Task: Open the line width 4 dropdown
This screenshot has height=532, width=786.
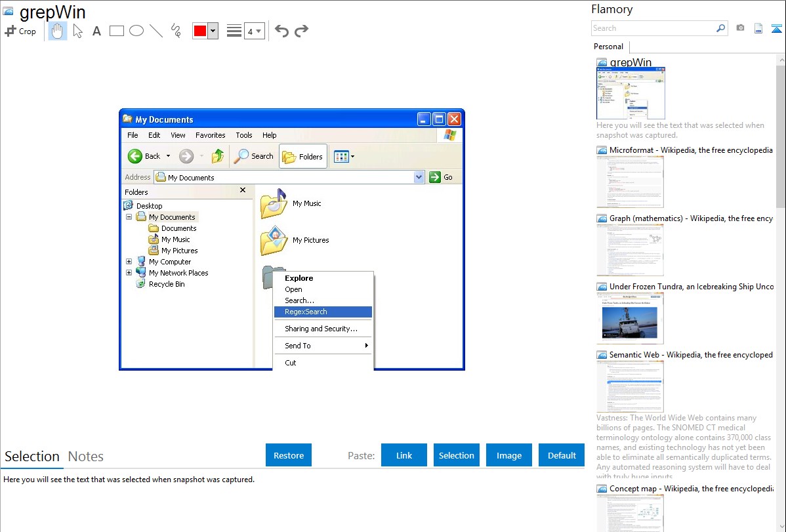Action: click(x=254, y=31)
